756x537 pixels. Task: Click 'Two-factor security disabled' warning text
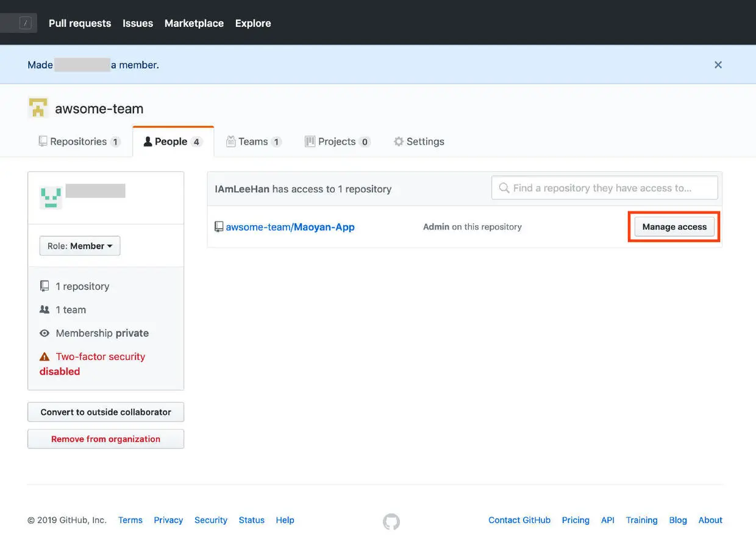93,364
